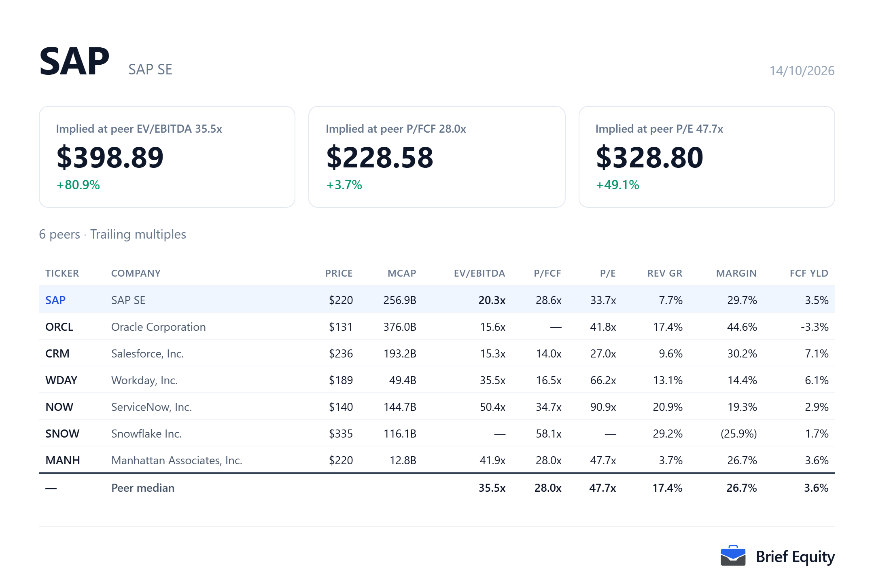
Task: Click the date 14/10/2026
Action: click(x=802, y=71)
